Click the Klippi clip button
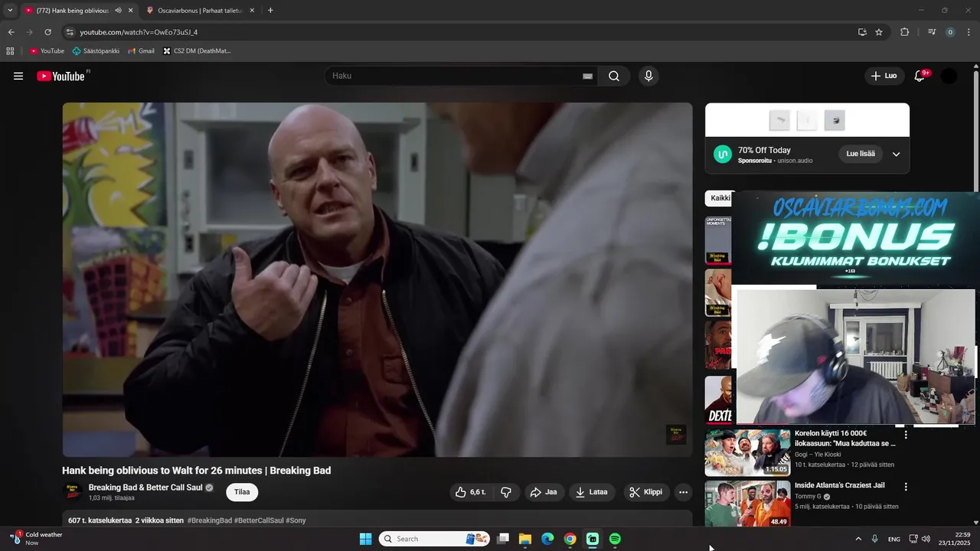This screenshot has height=551, width=980. [x=645, y=492]
